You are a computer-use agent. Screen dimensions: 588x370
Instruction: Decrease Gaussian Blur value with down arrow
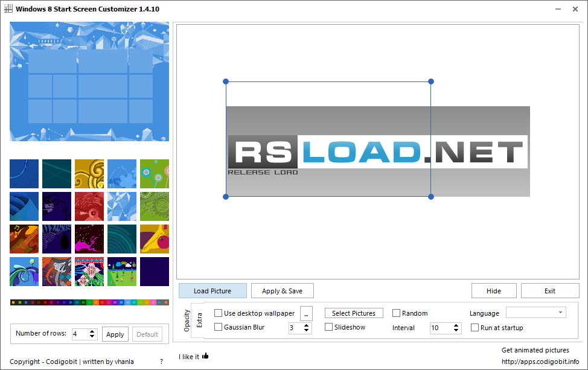[306, 330]
